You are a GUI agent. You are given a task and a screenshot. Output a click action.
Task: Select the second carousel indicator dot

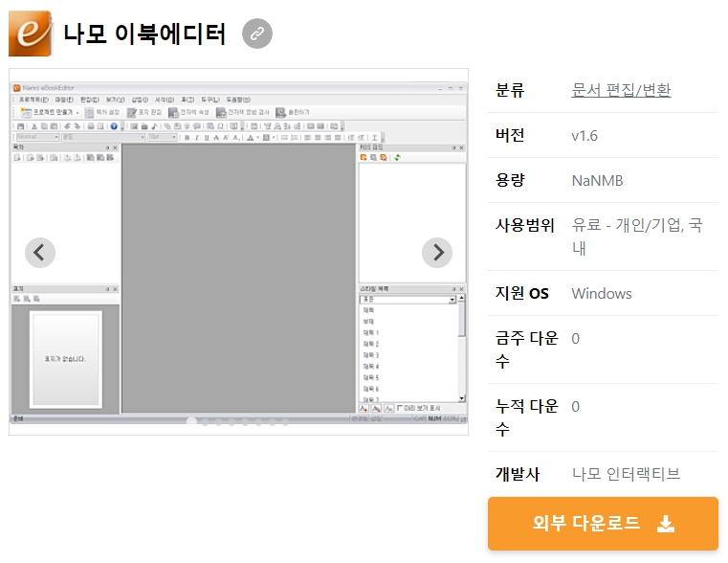pos(205,422)
